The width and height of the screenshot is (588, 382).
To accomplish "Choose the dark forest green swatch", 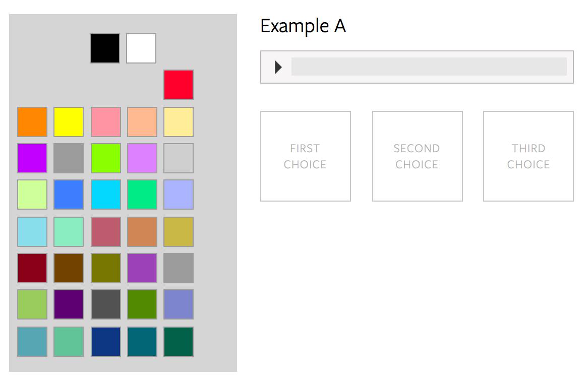I will 179,342.
